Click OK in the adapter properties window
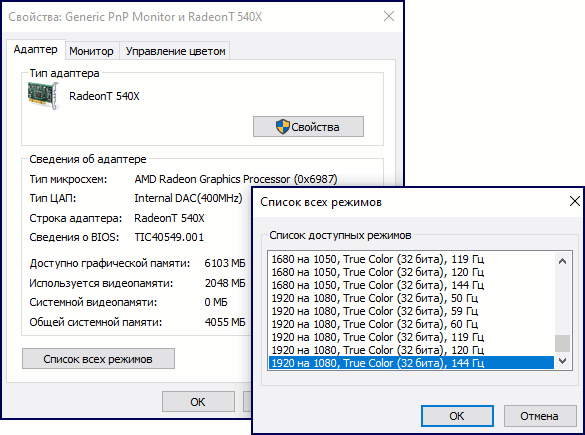The width and height of the screenshot is (585, 435). (198, 402)
